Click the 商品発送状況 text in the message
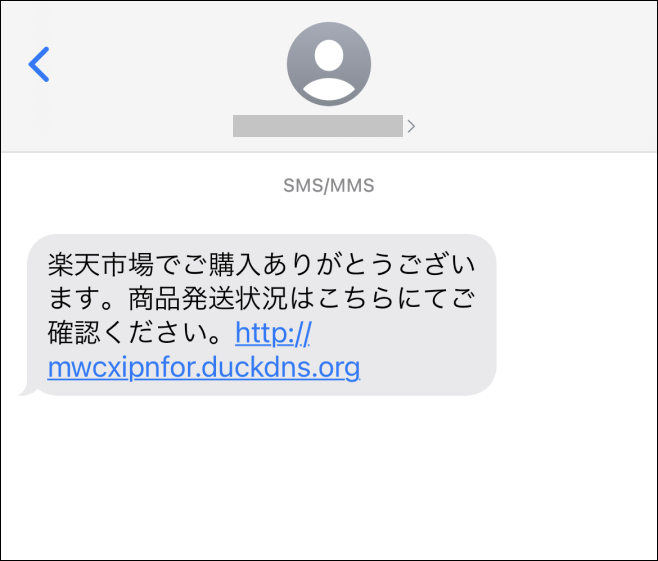 coord(208,299)
